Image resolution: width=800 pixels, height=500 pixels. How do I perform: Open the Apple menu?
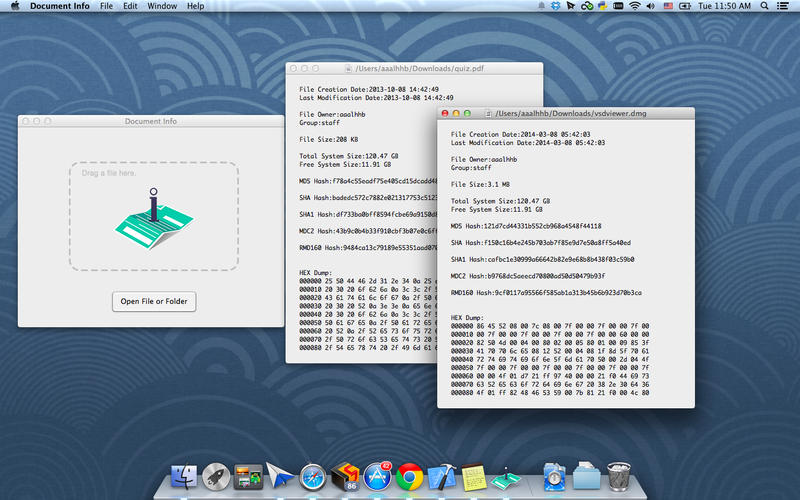[15, 6]
